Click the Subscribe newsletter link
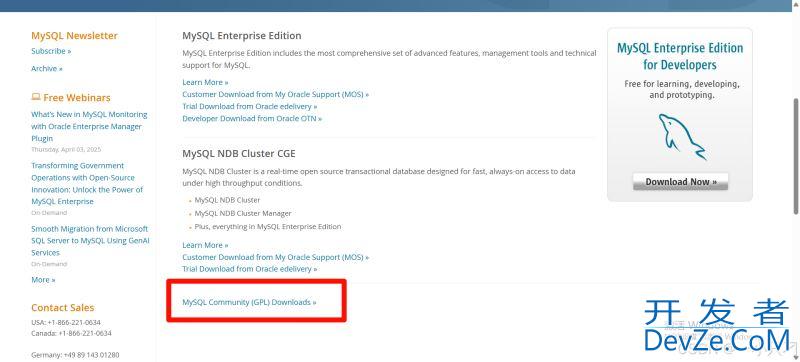This screenshot has width=800, height=362. click(x=51, y=51)
